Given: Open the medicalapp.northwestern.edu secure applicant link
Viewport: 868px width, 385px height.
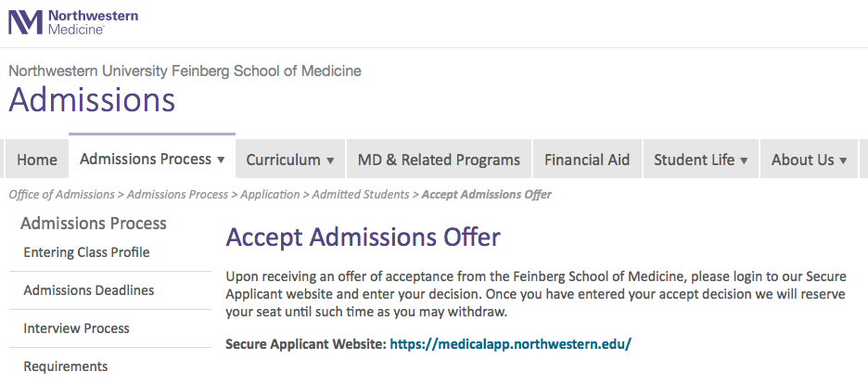Looking at the screenshot, I should click(510, 344).
